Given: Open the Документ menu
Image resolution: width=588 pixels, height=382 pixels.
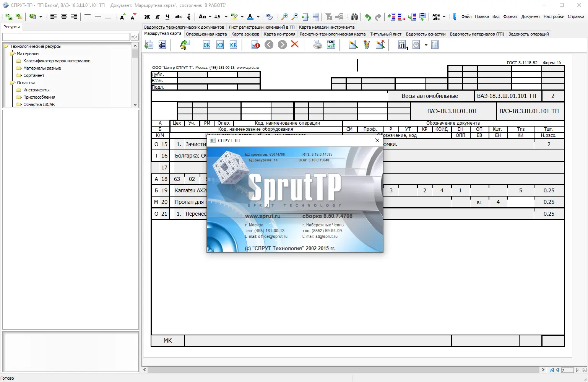Looking at the screenshot, I should pyautogui.click(x=531, y=16).
